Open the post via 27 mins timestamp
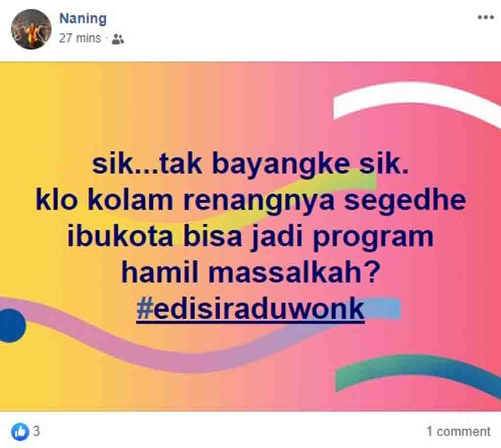The image size is (501, 448). [80, 38]
